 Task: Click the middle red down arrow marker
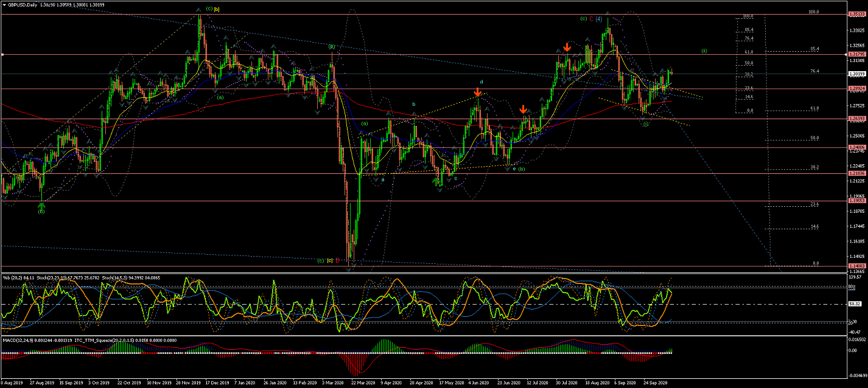pos(523,109)
